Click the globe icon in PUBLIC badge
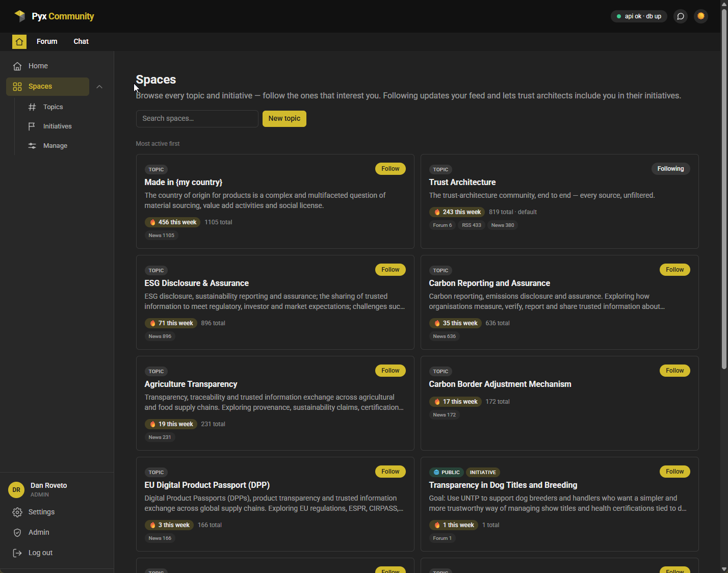The width and height of the screenshot is (728, 573). tap(436, 473)
